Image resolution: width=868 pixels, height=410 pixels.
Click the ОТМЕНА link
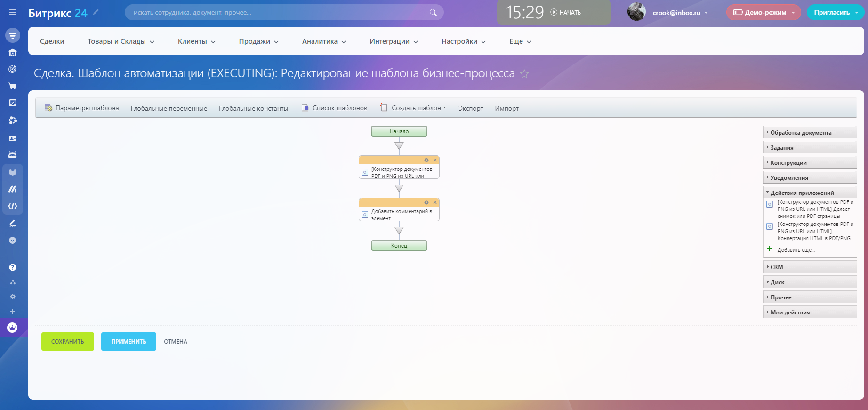[x=176, y=342]
